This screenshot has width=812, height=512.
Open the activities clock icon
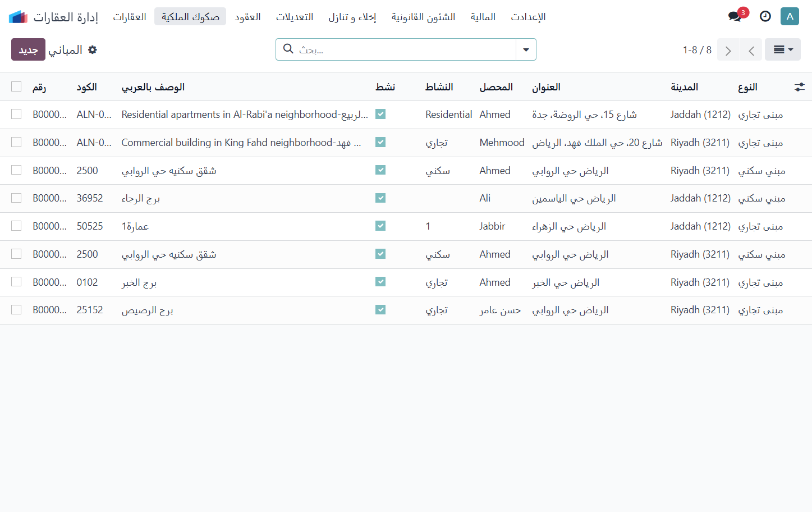(x=765, y=16)
